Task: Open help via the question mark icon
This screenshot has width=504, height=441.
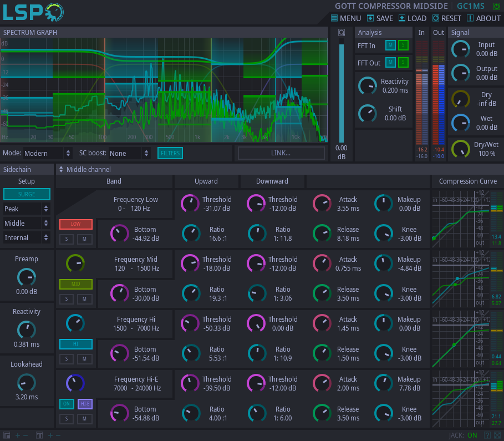Action: 487,435
